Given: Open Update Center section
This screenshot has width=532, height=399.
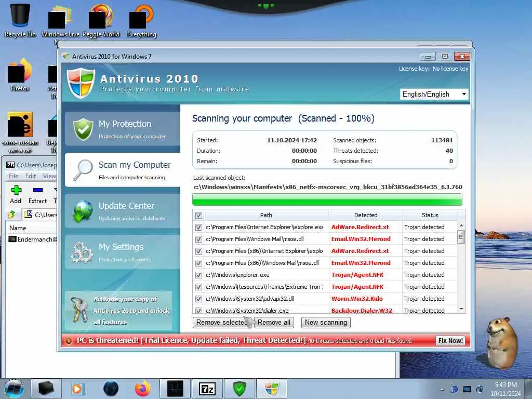Looking at the screenshot, I should pyautogui.click(x=123, y=211).
